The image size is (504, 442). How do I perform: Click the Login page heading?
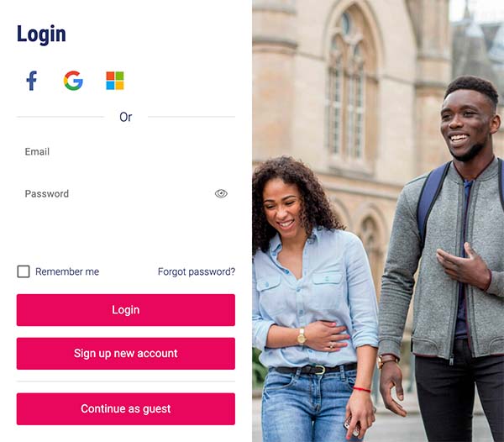[x=41, y=34]
